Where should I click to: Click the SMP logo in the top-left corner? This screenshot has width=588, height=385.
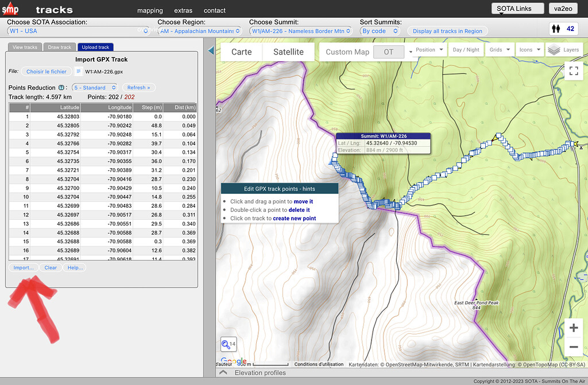coord(11,9)
